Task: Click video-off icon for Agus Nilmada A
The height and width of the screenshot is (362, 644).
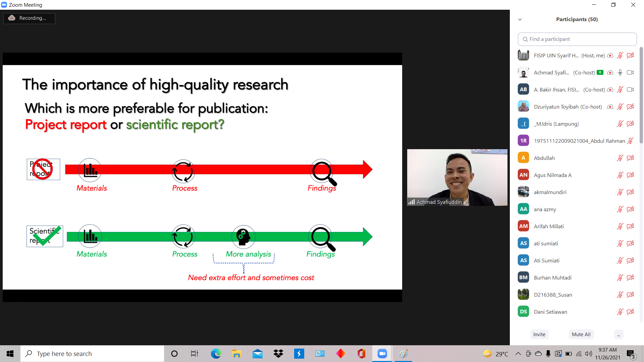Action: [x=630, y=175]
